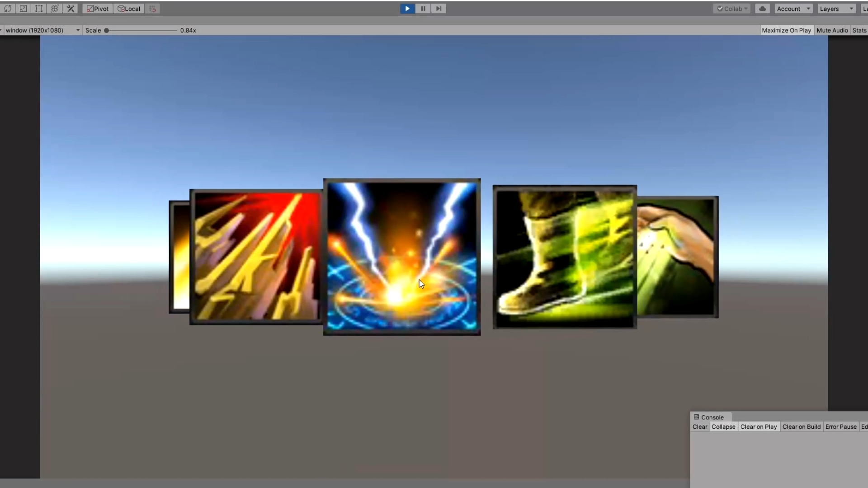The width and height of the screenshot is (868, 488).
Task: Pause the game playback
Action: [x=423, y=9]
